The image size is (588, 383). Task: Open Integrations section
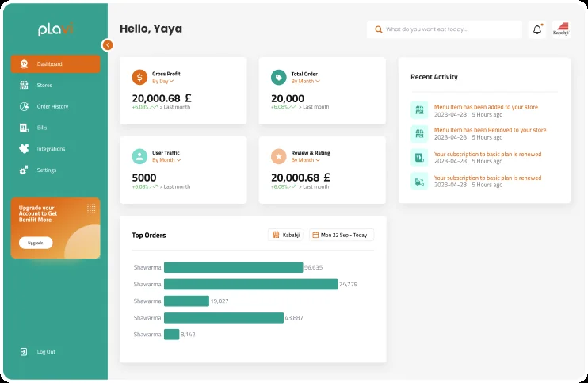tap(51, 149)
